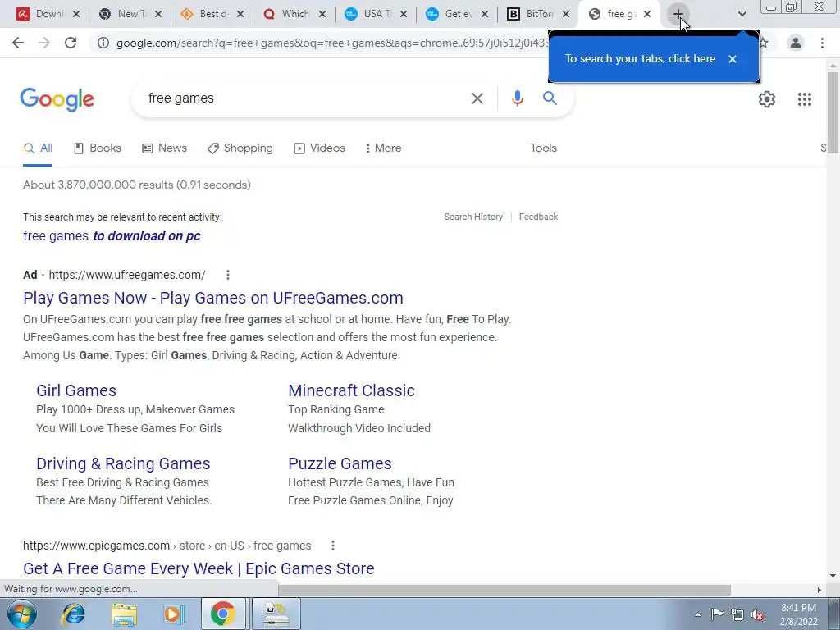Open Action Center flag icon
This screenshot has width=840, height=630.
(717, 614)
